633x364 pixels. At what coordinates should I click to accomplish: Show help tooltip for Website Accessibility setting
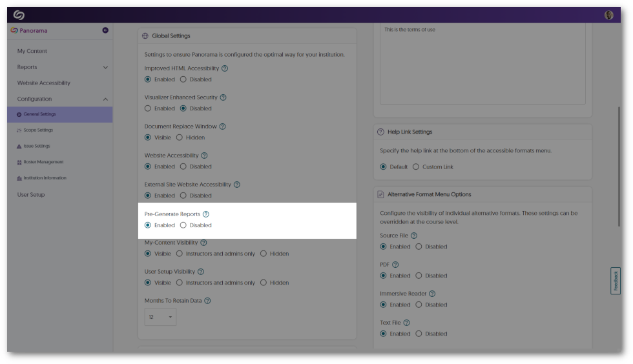(204, 156)
